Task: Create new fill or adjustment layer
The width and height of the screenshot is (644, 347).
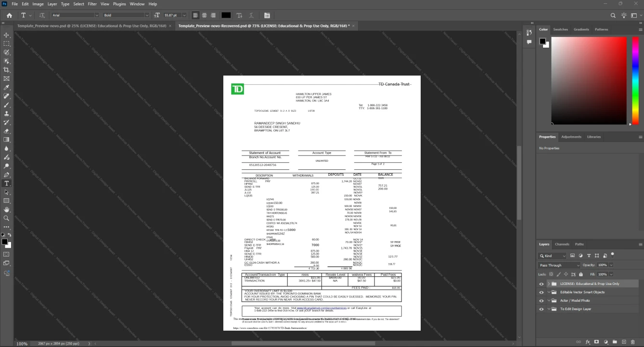Action: coord(606,342)
